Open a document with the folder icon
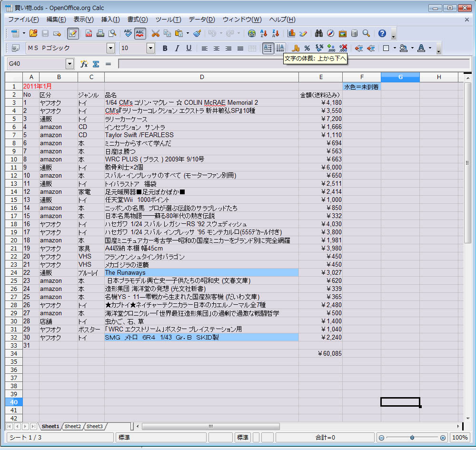 pos(33,33)
